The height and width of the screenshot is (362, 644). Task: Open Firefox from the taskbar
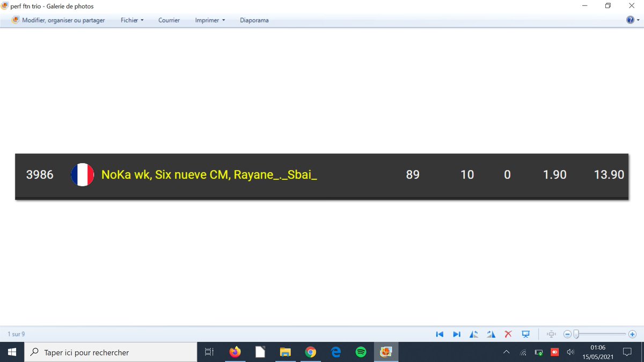(235, 352)
